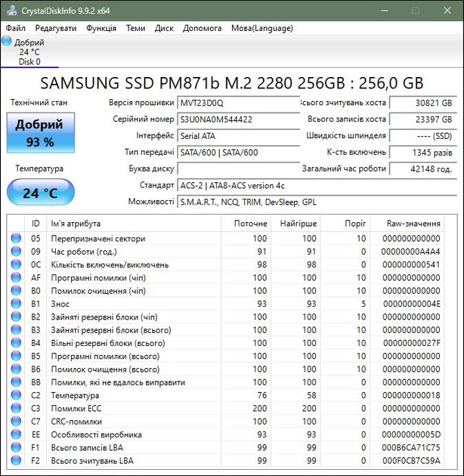464x476 pixels.
Task: Open the Допомога menu
Action: click(x=202, y=28)
